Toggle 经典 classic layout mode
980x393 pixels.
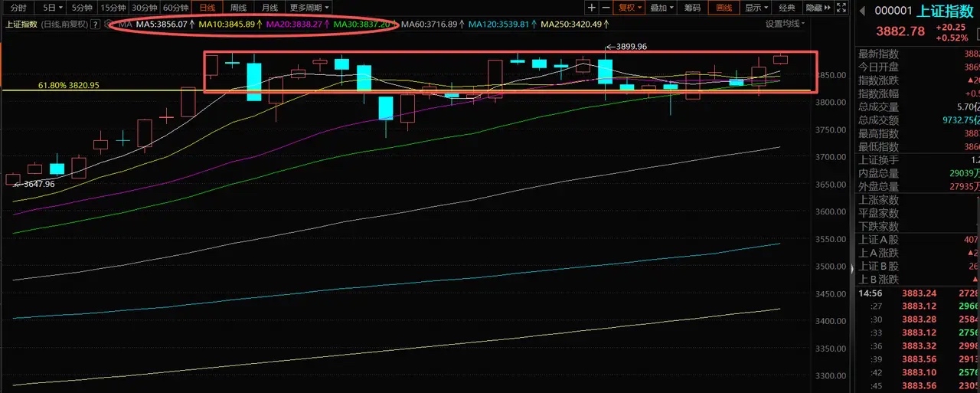[x=786, y=8]
